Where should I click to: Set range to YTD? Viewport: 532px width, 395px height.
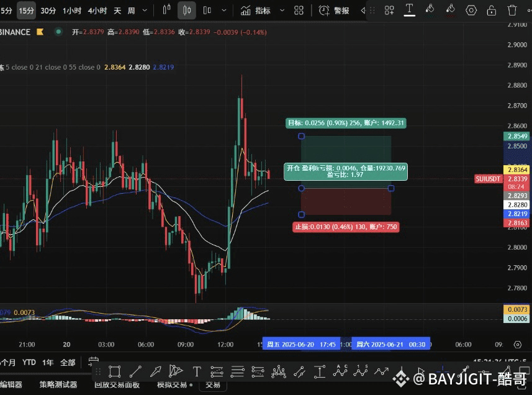tap(29, 363)
